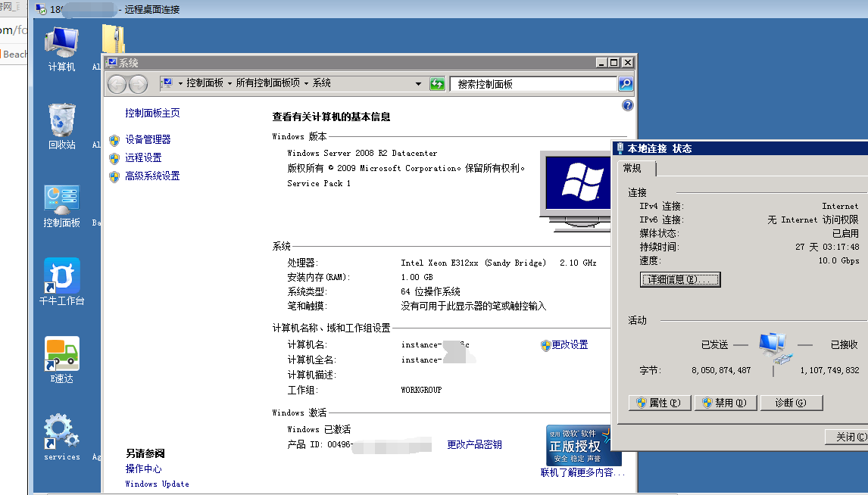Screen dimensions: 868x495
Task: Click the green refresh button in address bar
Action: tap(437, 84)
